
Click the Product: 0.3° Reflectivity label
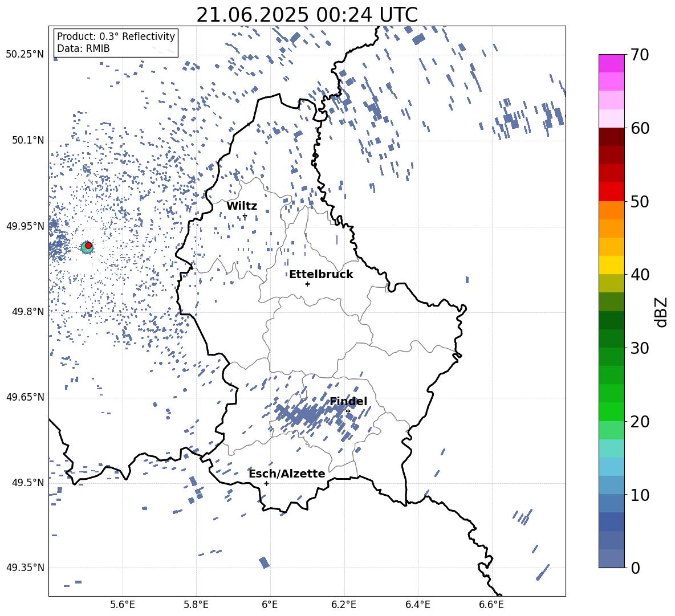(116, 36)
